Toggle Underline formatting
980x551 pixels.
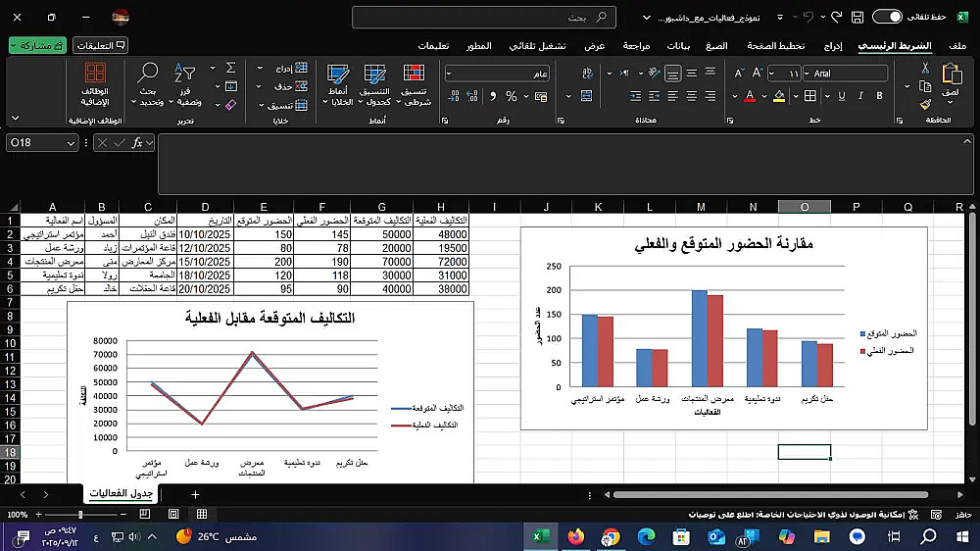point(841,96)
